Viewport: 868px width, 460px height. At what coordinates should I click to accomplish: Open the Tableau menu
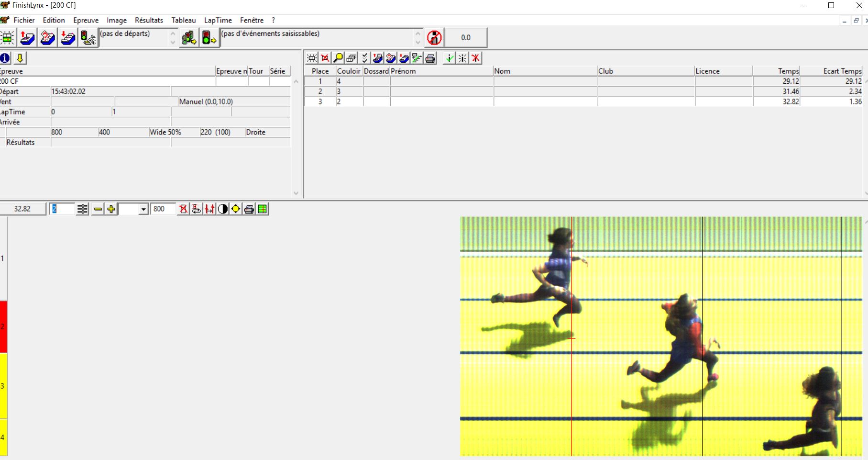[184, 20]
